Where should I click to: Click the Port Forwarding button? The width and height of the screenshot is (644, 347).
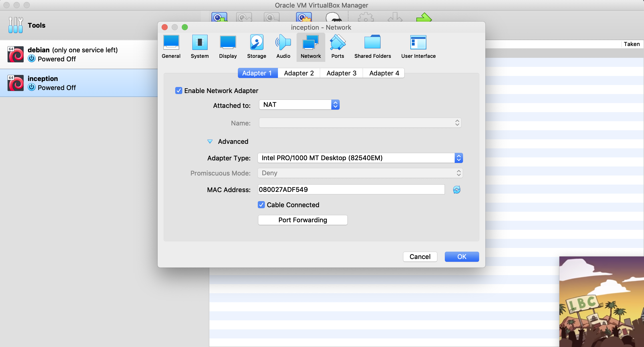[x=303, y=220]
